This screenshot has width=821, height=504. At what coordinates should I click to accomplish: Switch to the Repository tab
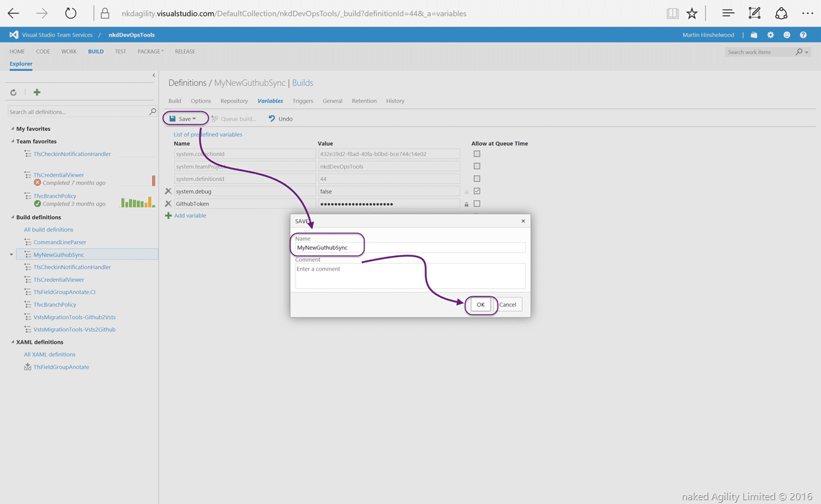tap(234, 101)
